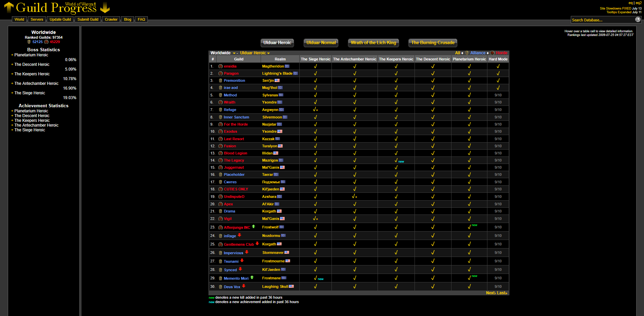
Task: Switch to the Ulduar Normal tab
Action: 321,43
